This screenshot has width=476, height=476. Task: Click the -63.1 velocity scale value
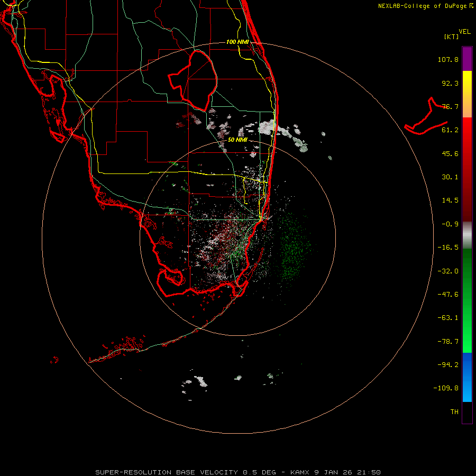tap(448, 318)
